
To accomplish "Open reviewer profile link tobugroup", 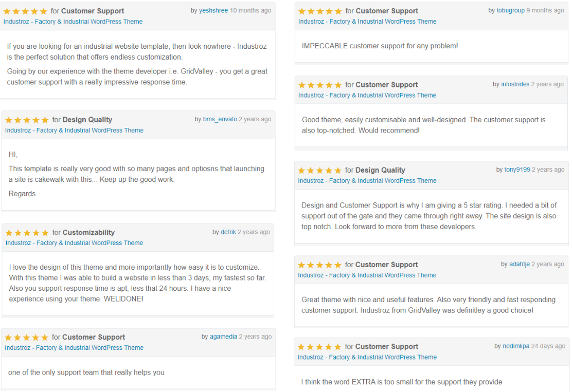I will [510, 11].
